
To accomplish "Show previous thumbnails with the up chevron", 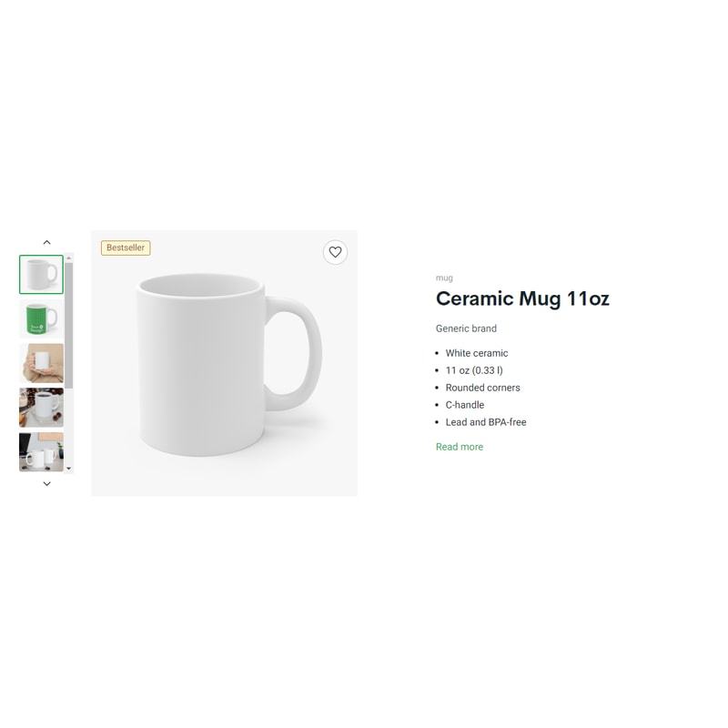I will [47, 242].
